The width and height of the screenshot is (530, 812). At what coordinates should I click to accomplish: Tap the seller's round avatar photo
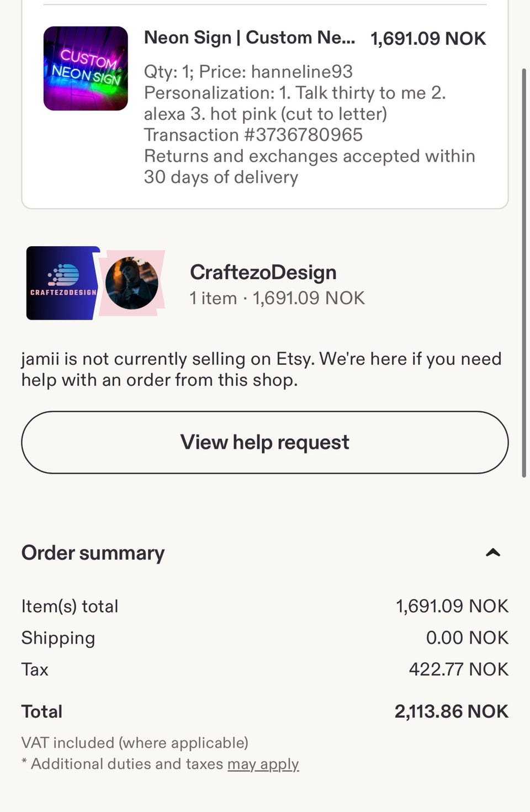click(x=132, y=283)
